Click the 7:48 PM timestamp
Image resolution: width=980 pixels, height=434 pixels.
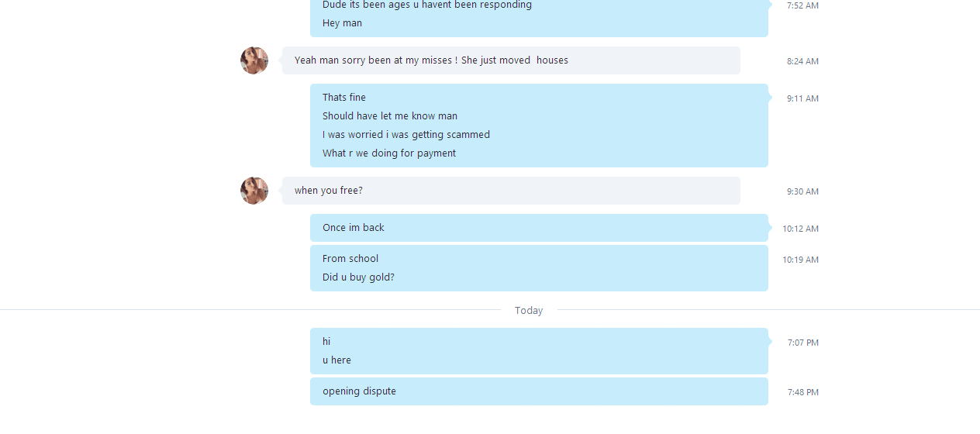click(803, 392)
